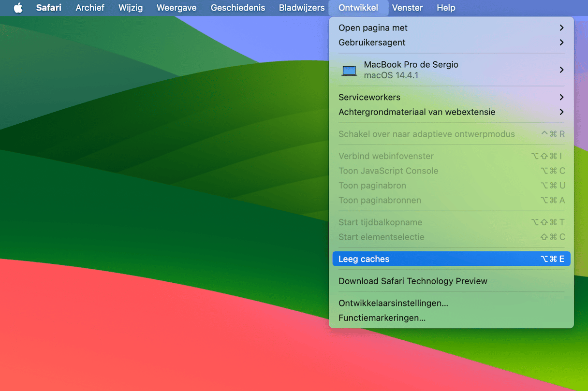Open the Apple menu logo
Viewport: 588px width, 391px height.
tap(18, 8)
